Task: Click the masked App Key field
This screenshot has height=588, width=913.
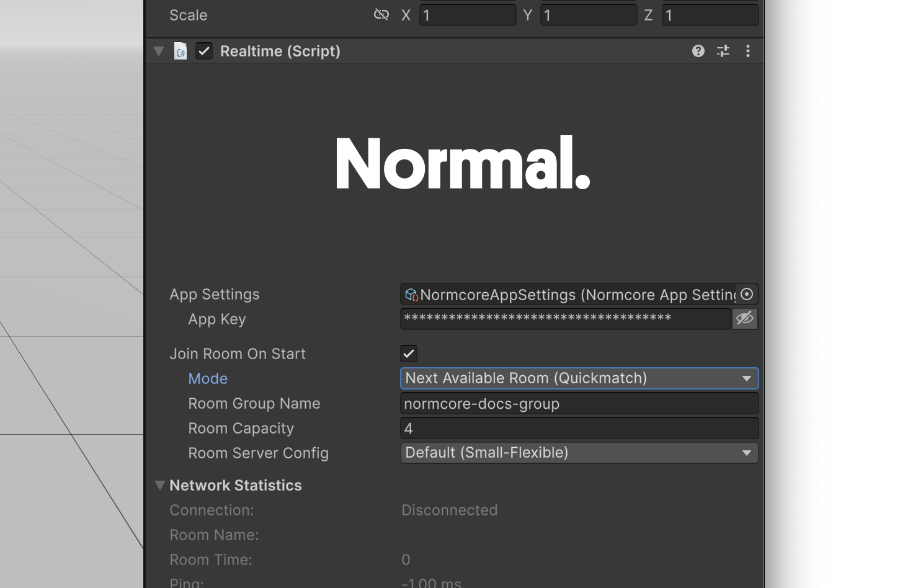Action: (x=564, y=319)
